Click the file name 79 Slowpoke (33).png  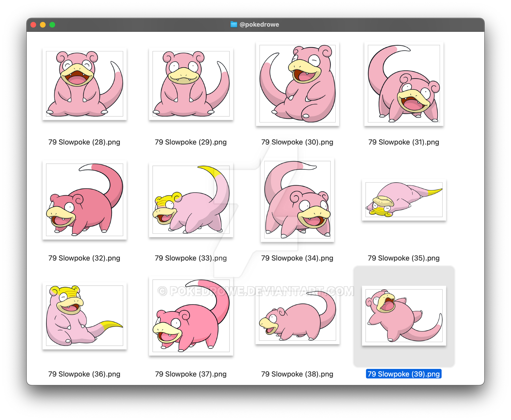click(191, 258)
